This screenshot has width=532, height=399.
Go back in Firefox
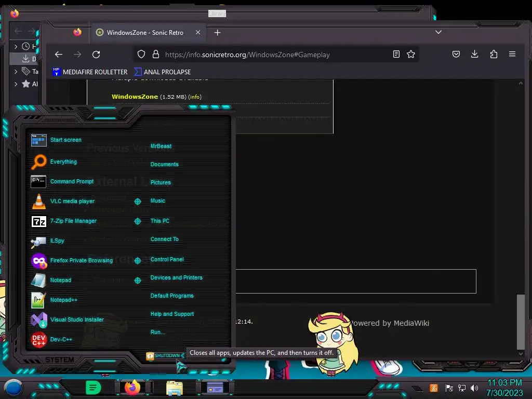(x=59, y=54)
